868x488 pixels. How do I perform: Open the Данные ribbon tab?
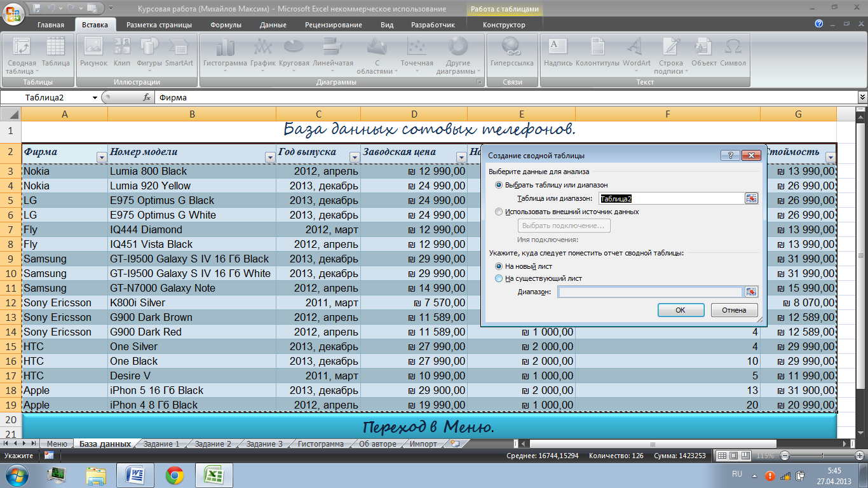[273, 25]
